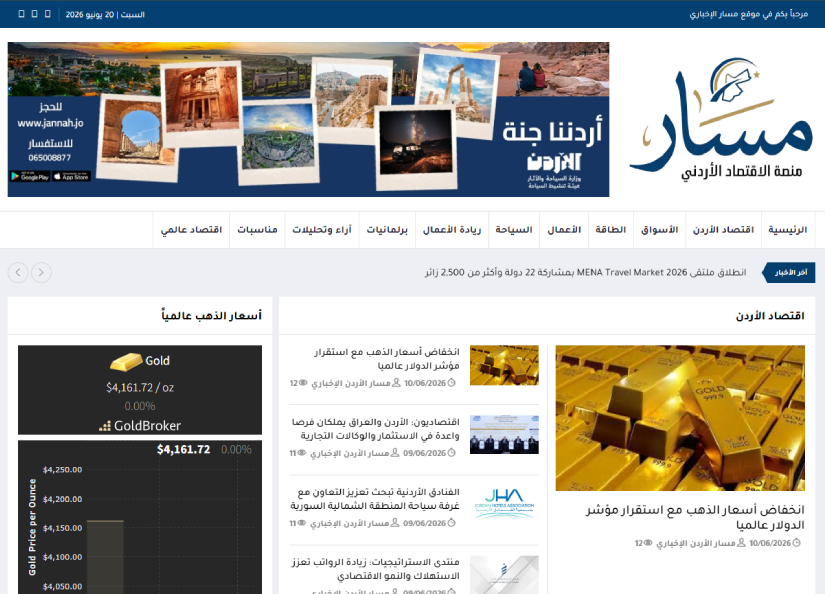
Task: Click www.jannah.jo in the banner
Action: [x=51, y=124]
